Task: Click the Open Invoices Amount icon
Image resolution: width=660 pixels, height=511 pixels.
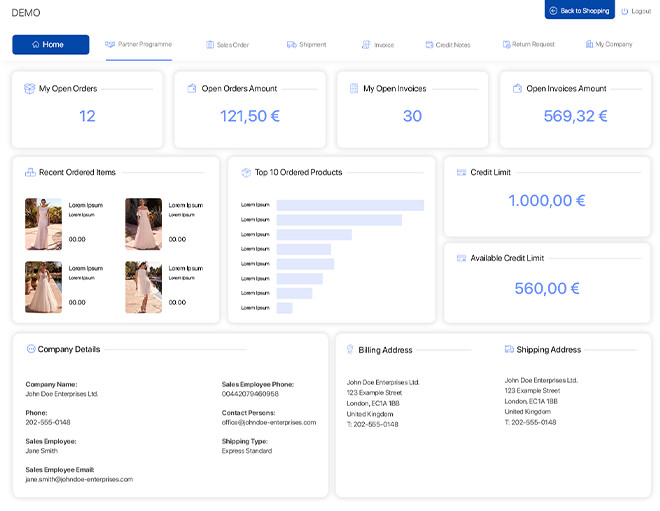Action: tap(517, 89)
